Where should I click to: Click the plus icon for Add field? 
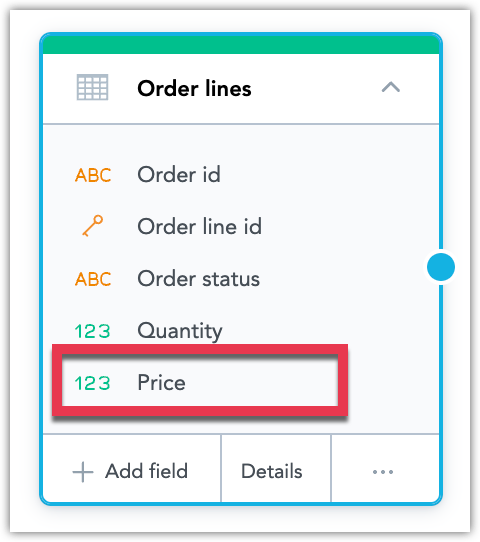point(83,471)
